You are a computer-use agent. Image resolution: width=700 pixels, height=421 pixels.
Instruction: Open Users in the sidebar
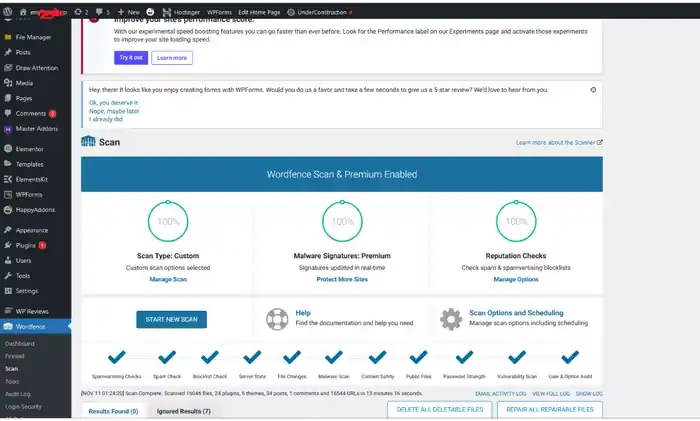click(23, 261)
